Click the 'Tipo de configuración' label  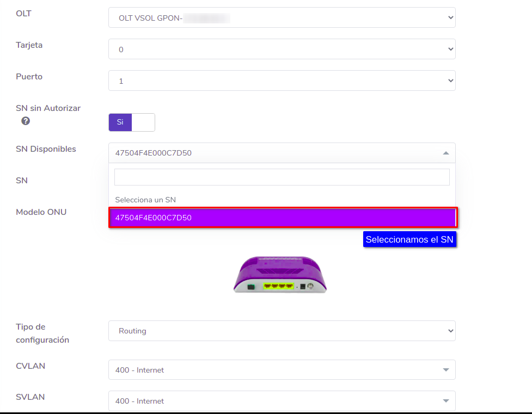click(42, 333)
